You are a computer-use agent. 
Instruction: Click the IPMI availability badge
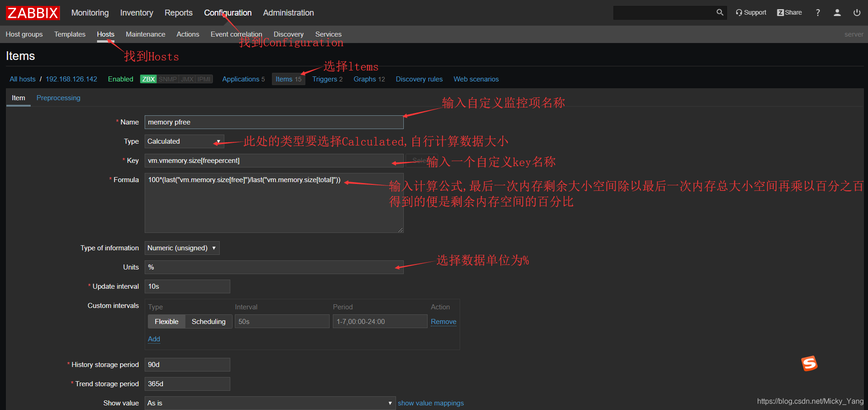click(x=204, y=79)
